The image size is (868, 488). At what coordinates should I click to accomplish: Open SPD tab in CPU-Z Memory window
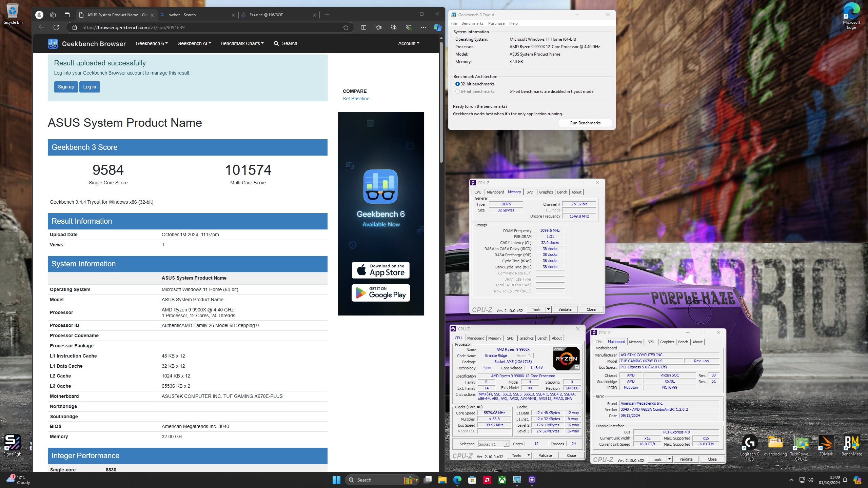(x=530, y=192)
